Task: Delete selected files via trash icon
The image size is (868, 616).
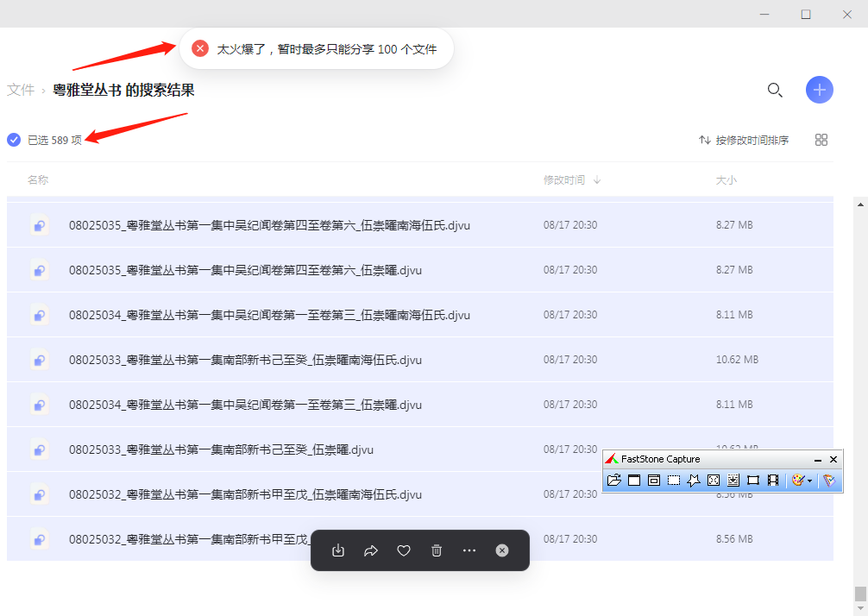Action: pyautogui.click(x=436, y=550)
